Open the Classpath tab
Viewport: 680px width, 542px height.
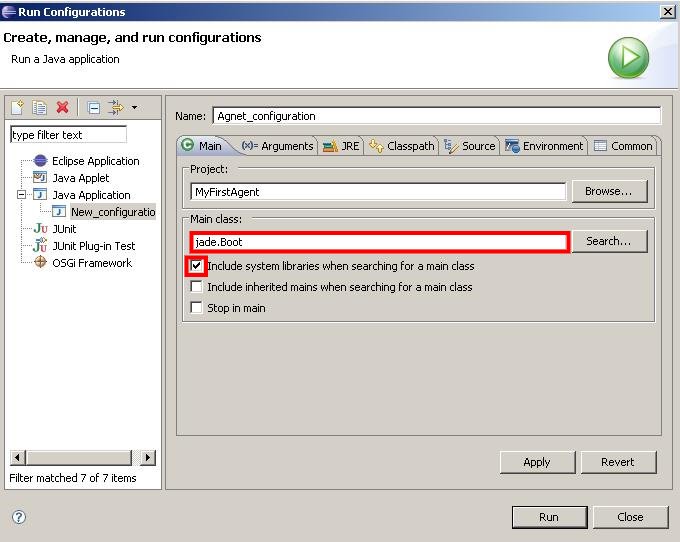(402, 146)
